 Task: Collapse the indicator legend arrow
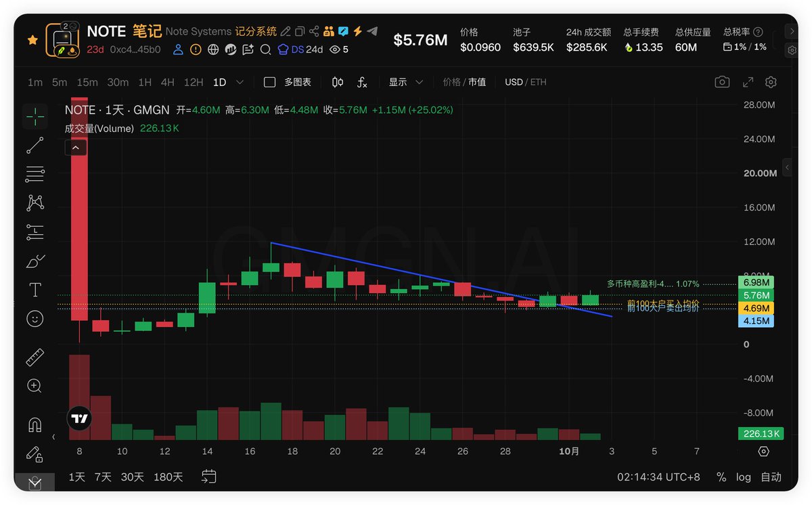[x=75, y=147]
